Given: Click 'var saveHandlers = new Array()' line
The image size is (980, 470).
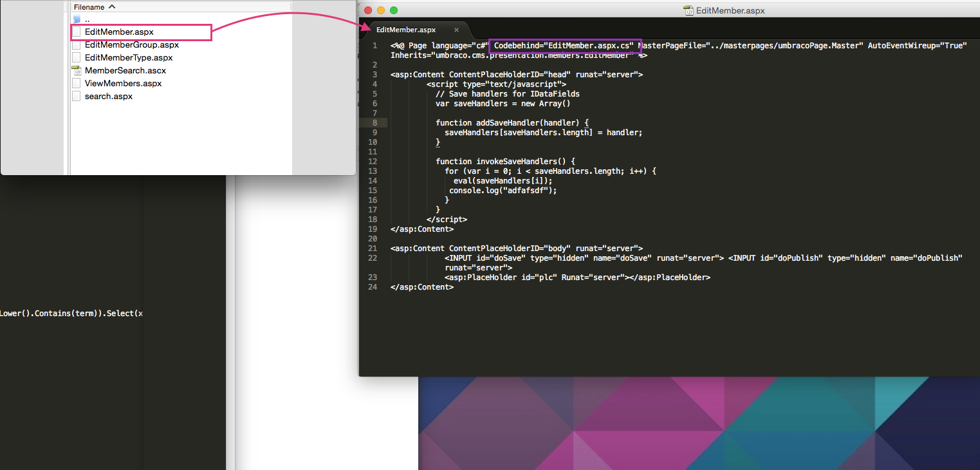Looking at the screenshot, I should pos(503,104).
